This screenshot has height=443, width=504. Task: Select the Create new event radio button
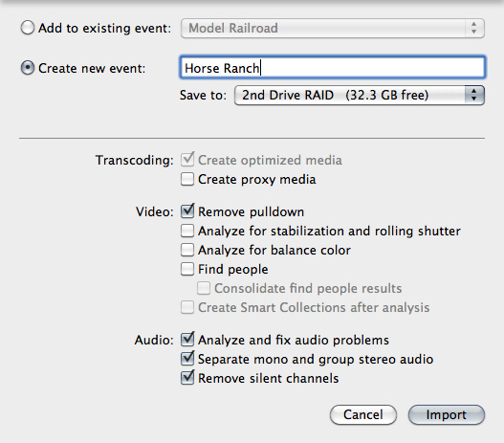pos(28,68)
